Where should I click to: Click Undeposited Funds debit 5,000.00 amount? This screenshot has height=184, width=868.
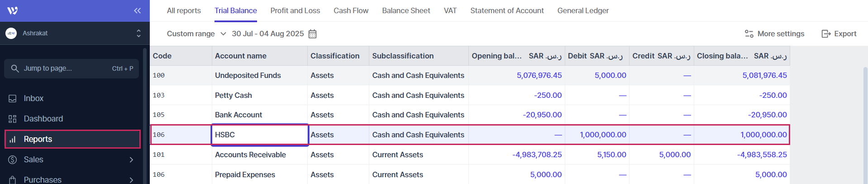tap(610, 75)
